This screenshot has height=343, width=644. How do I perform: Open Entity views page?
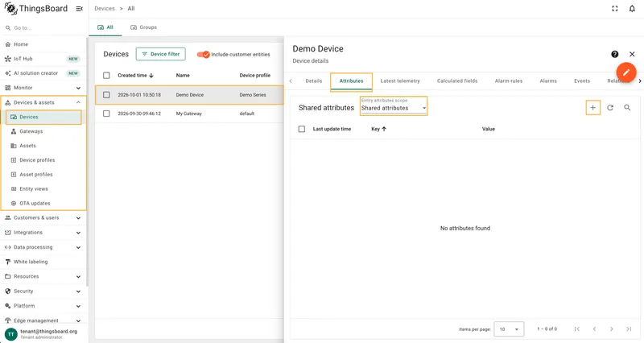(x=44, y=189)
